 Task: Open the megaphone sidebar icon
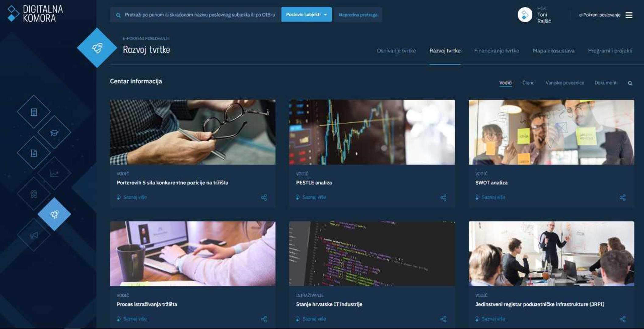34,235
